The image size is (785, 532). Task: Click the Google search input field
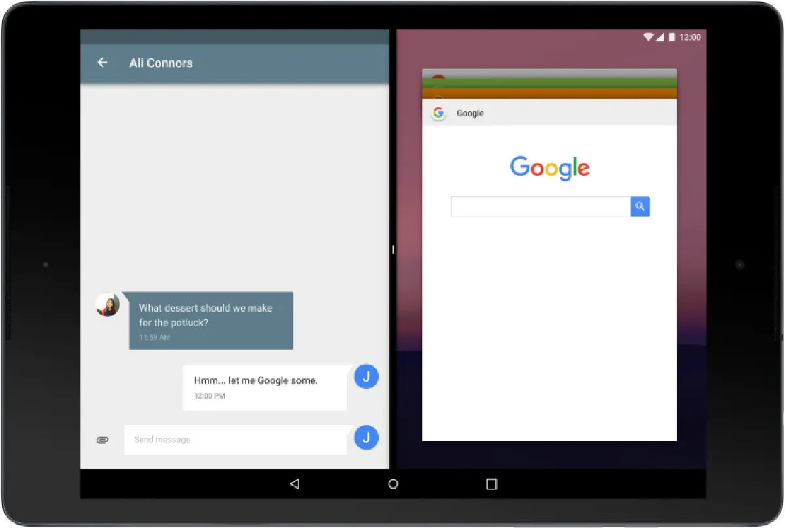(540, 206)
